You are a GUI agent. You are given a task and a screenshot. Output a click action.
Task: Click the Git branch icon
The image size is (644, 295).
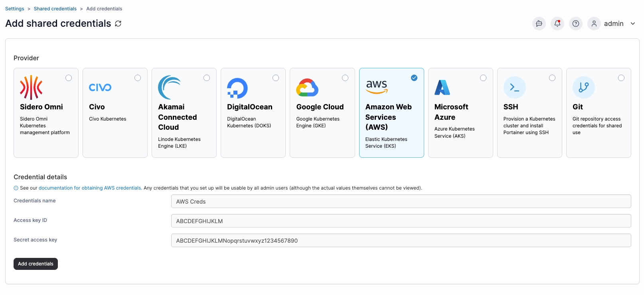pos(583,87)
